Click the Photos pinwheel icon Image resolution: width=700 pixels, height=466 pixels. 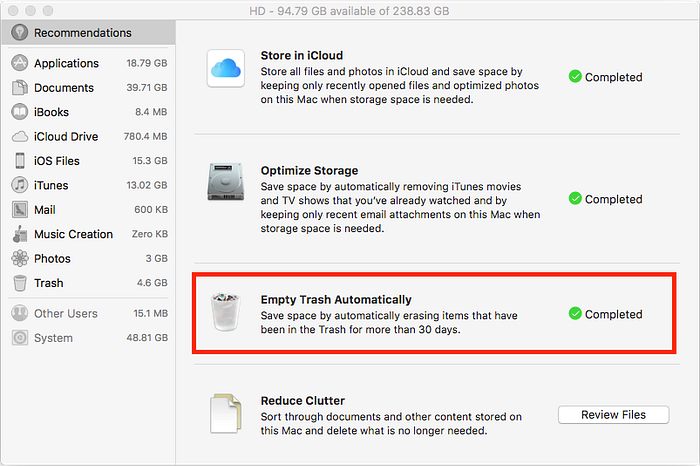[20, 259]
